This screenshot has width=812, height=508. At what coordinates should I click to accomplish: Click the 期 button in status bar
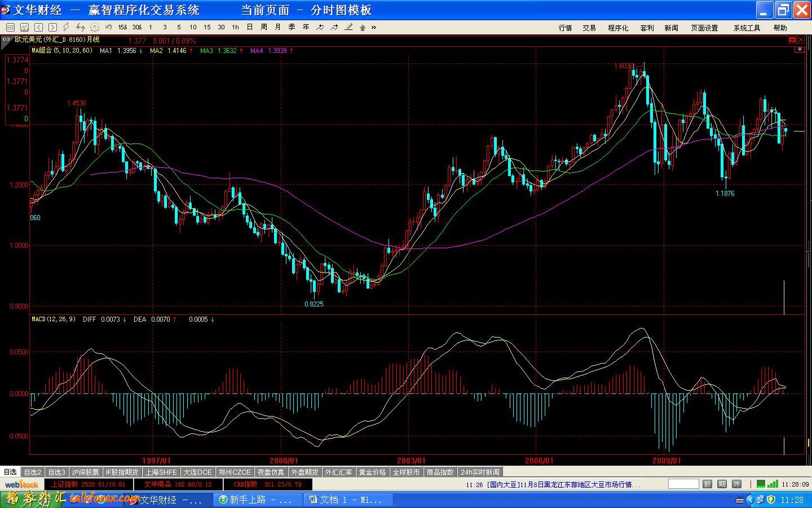[x=722, y=484]
